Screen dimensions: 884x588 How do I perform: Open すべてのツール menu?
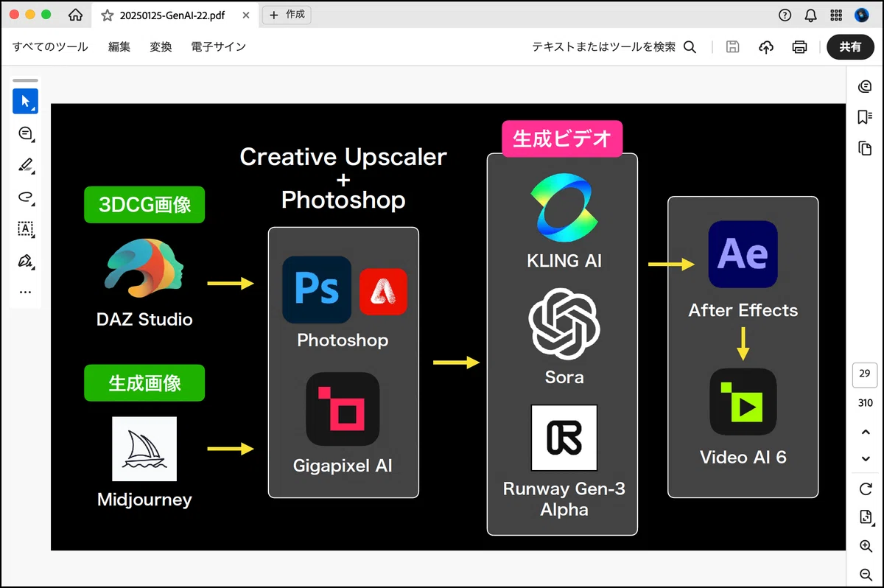pos(50,47)
